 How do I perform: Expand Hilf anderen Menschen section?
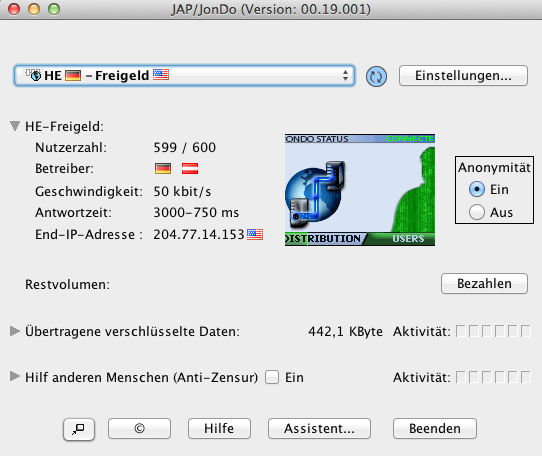click(15, 376)
